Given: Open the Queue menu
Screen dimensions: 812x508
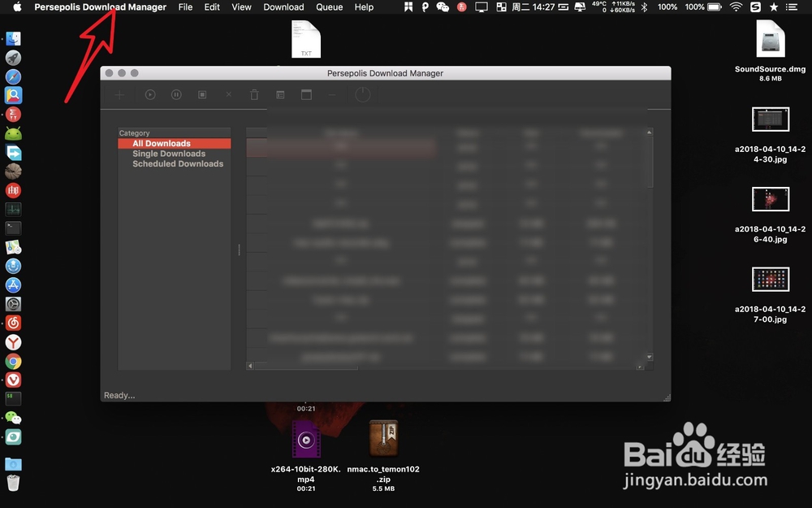Looking at the screenshot, I should (x=330, y=7).
